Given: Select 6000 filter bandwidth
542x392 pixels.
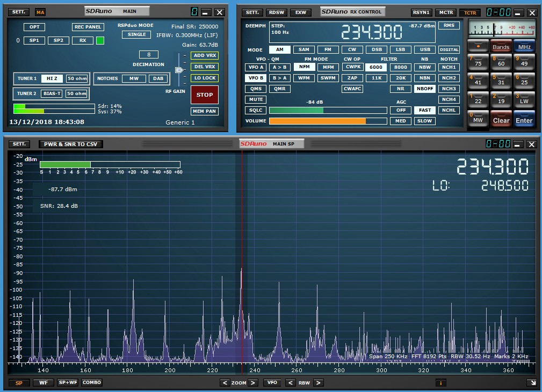Looking at the screenshot, I should tap(376, 67).
